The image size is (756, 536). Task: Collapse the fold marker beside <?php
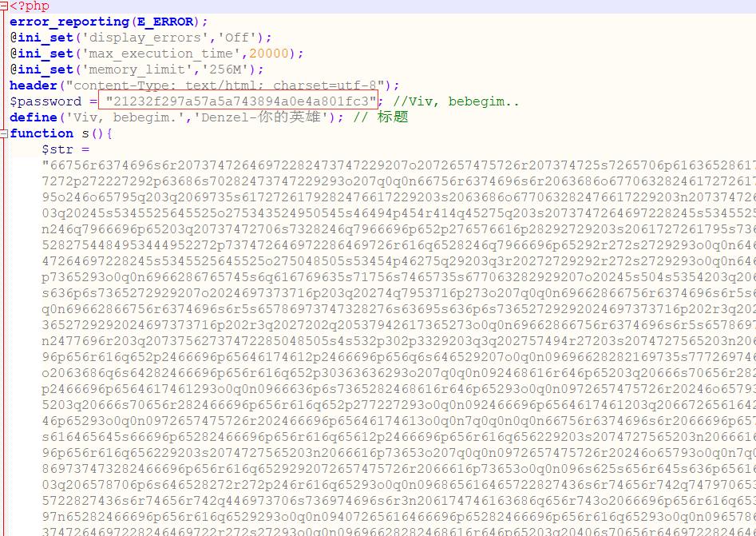[4, 6]
